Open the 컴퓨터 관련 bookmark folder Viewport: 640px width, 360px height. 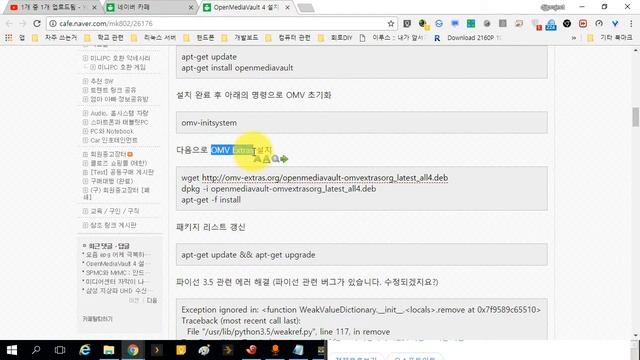tap(289, 38)
